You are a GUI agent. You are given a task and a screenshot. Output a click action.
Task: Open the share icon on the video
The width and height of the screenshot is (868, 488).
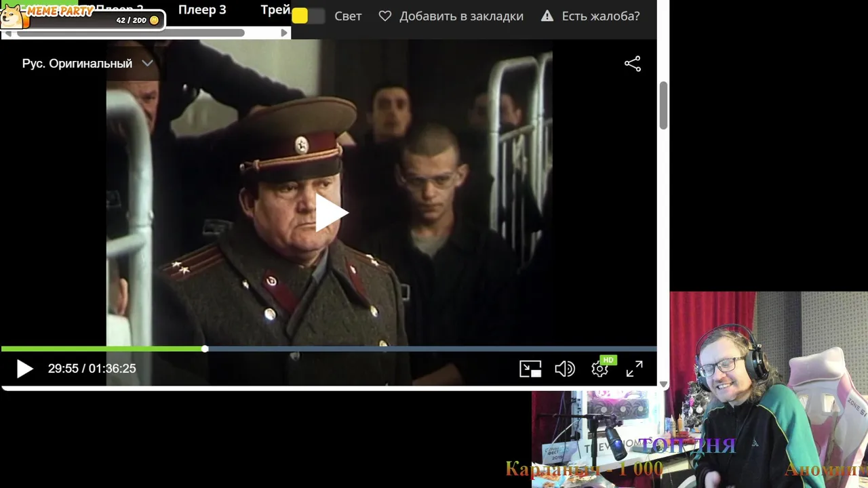coord(632,64)
